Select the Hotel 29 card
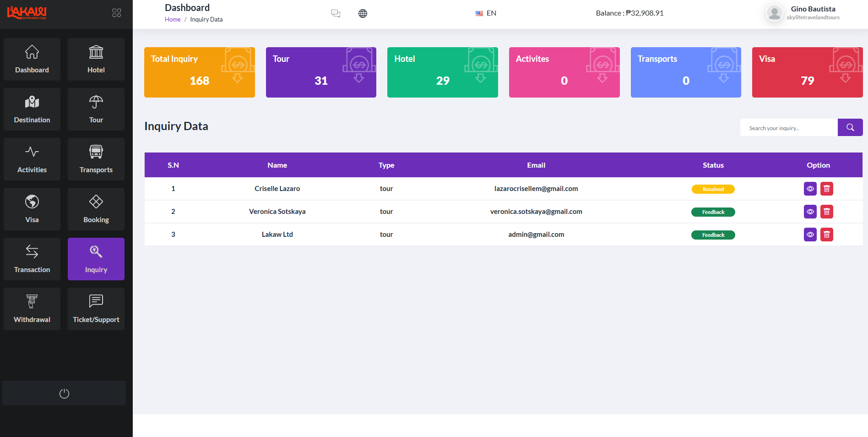This screenshot has height=437, width=868. [443, 72]
